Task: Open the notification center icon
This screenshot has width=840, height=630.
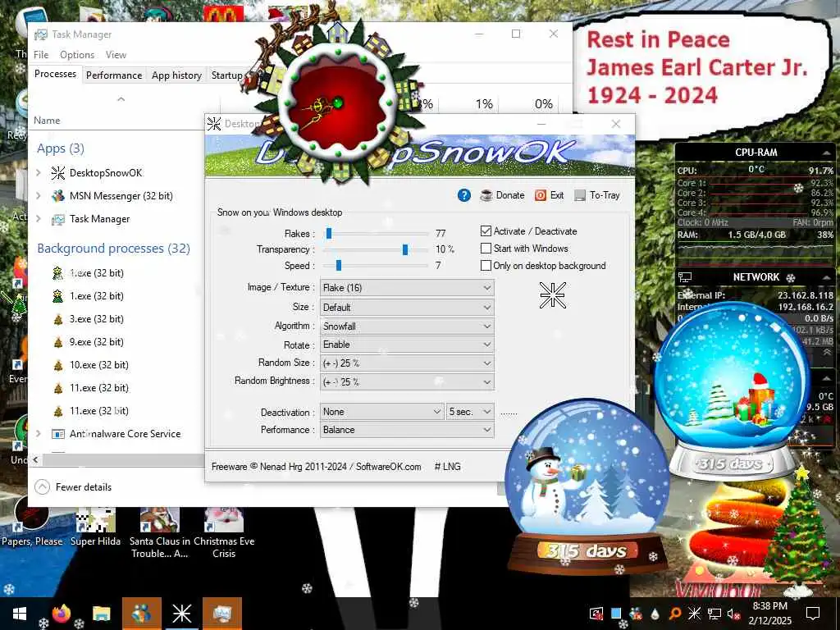Action: tap(813, 614)
